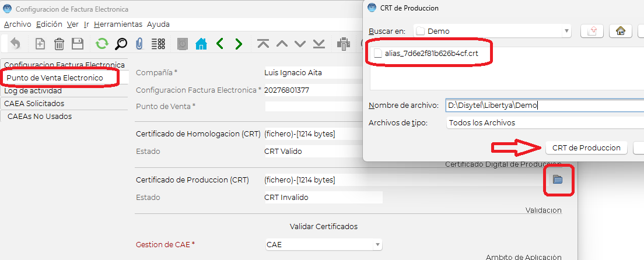
Task: Select the Punto de Venta Electronico tab
Action: (65, 78)
